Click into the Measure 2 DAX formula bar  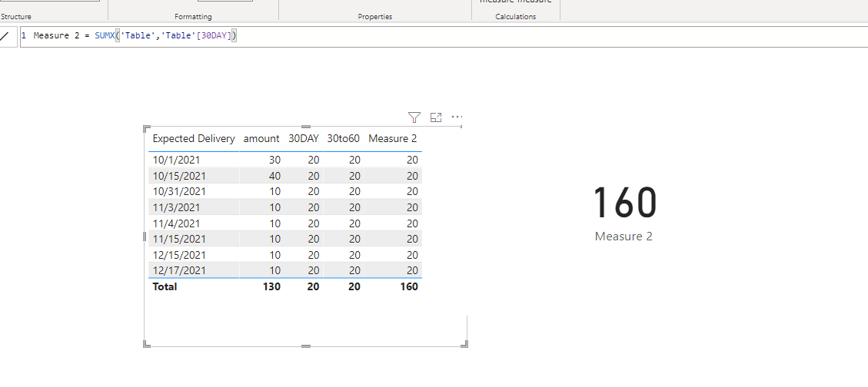[443, 37]
